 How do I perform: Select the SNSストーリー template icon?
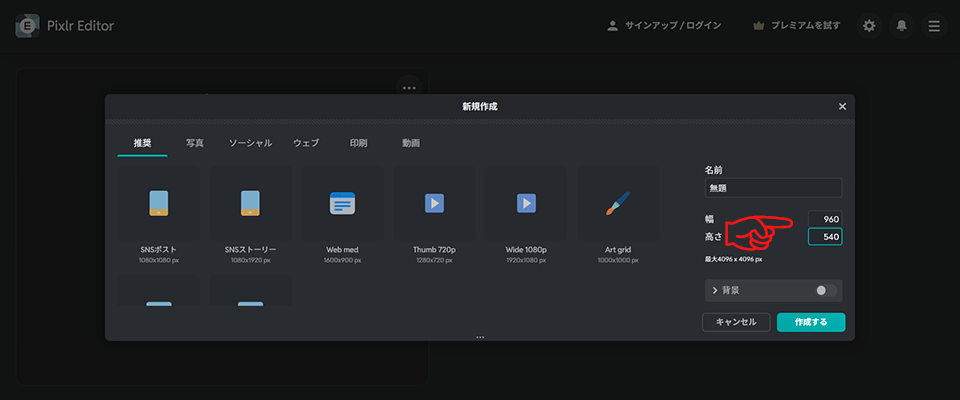point(250,203)
